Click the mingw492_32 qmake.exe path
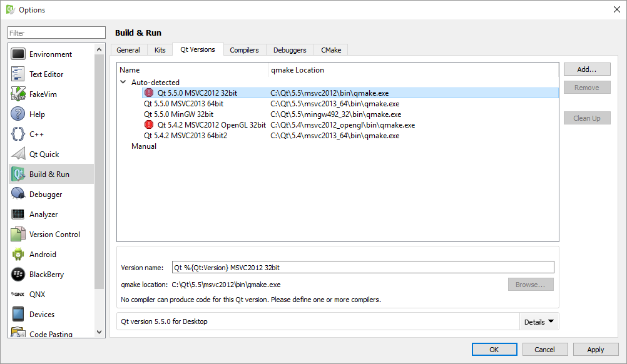Viewport: 627px width, 364px height. pyautogui.click(x=336, y=114)
